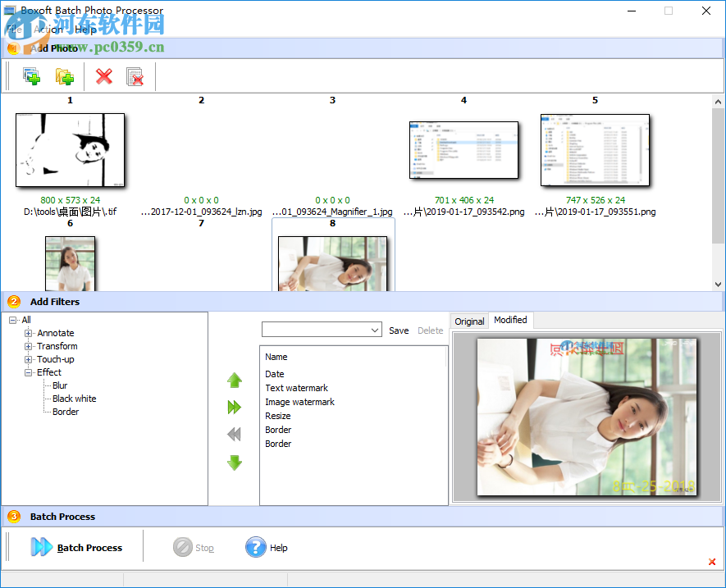Open the saved filter preset dropdown
This screenshot has height=588, width=726.
tap(374, 330)
